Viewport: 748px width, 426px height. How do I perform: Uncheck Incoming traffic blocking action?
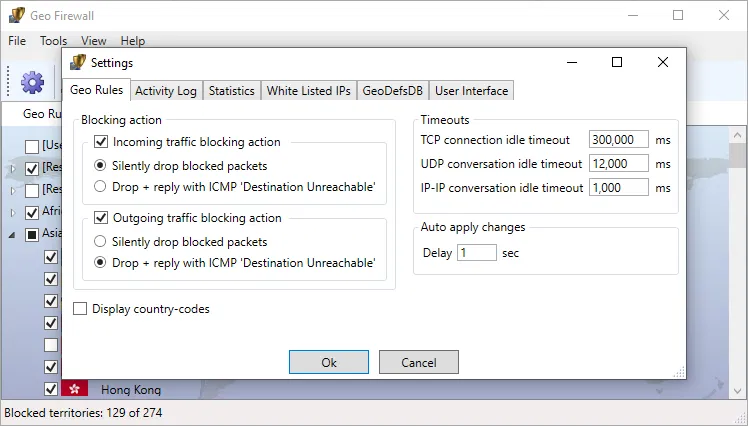101,142
